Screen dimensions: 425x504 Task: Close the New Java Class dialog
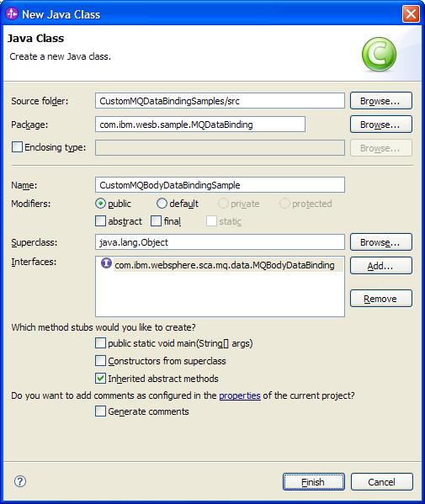point(411,14)
